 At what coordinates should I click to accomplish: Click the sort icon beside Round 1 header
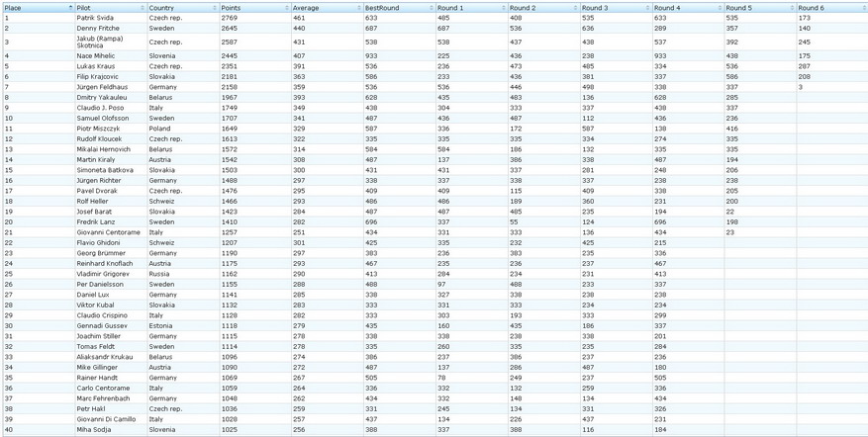(504, 8)
